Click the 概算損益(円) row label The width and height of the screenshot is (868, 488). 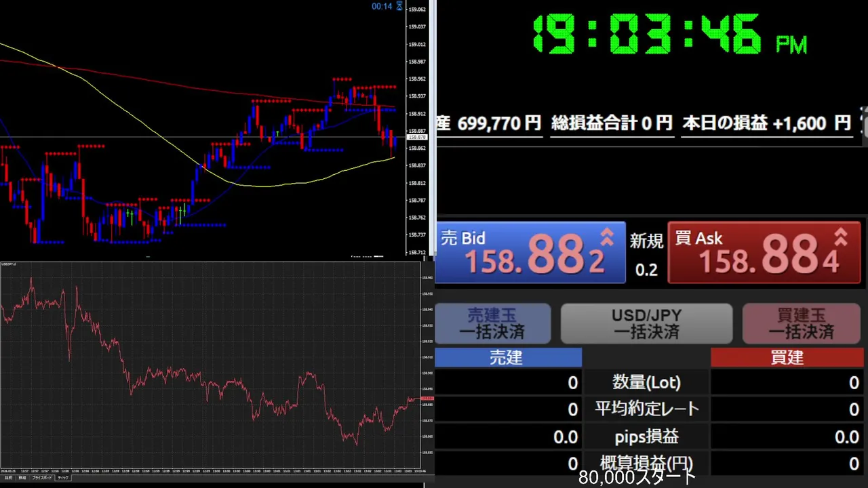(646, 464)
